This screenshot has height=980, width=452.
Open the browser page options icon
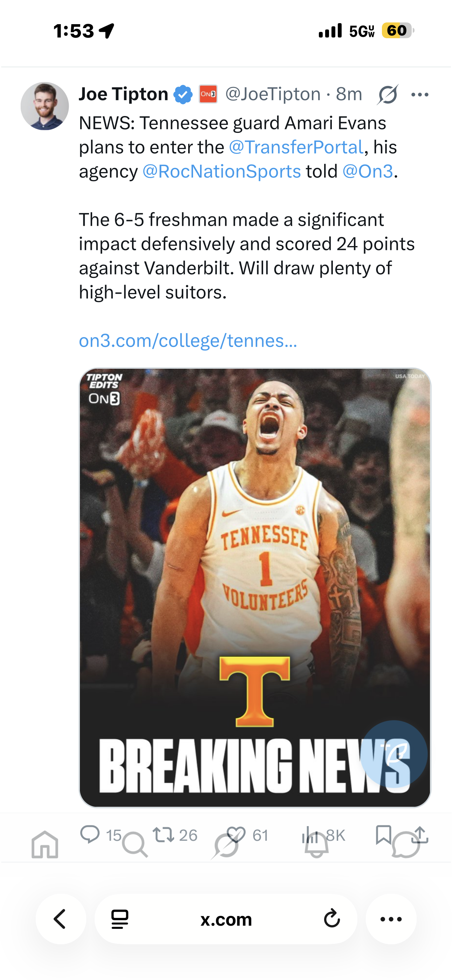pyautogui.click(x=120, y=919)
